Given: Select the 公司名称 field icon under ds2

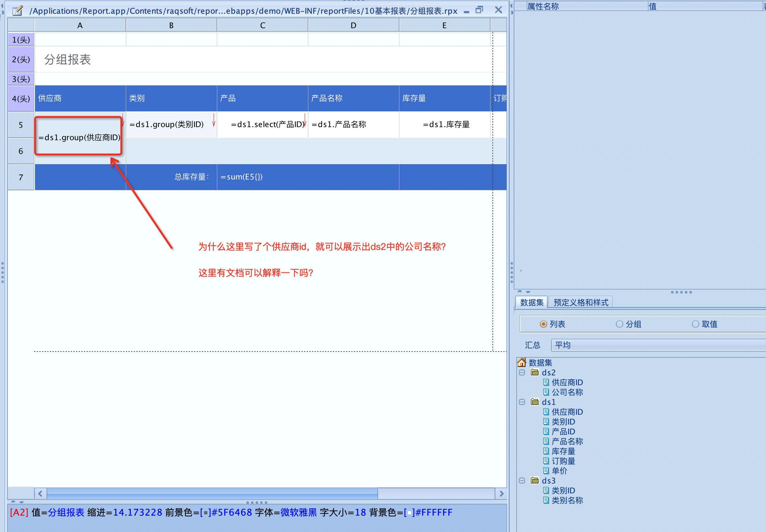Looking at the screenshot, I should click(x=546, y=392).
